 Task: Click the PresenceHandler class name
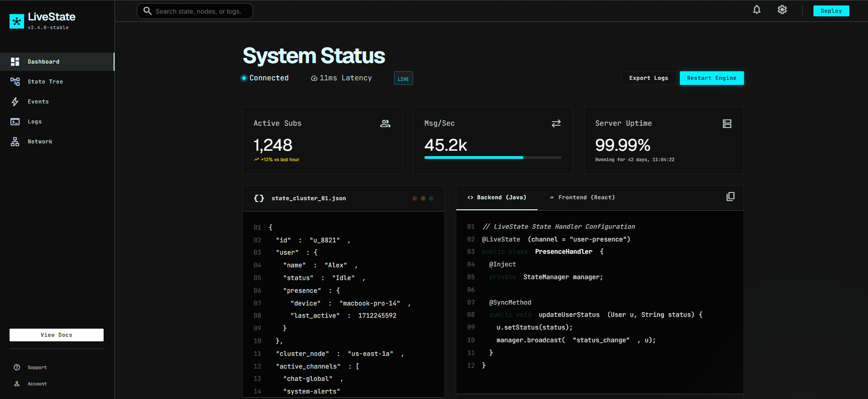564,251
